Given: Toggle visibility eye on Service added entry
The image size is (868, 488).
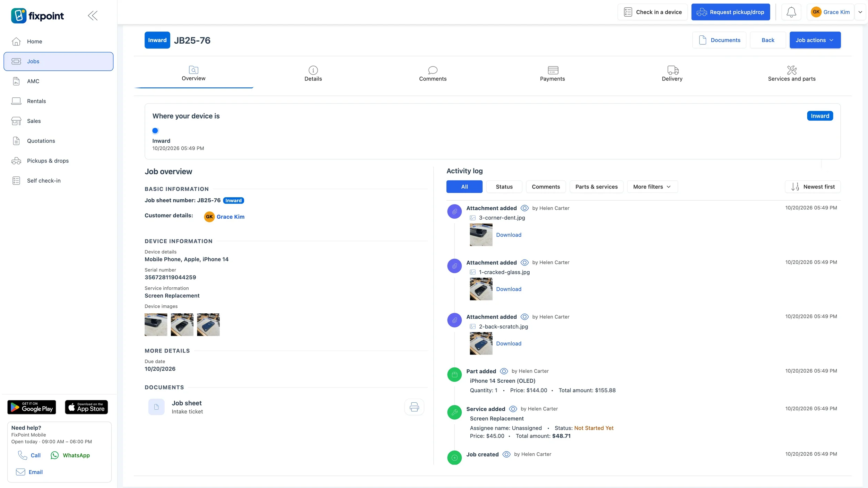Looking at the screenshot, I should coord(513,409).
